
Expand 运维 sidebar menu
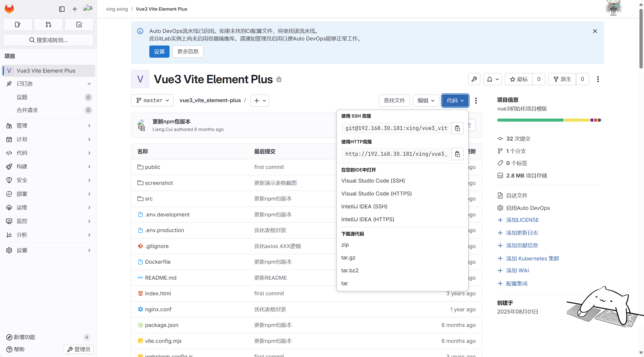click(49, 208)
